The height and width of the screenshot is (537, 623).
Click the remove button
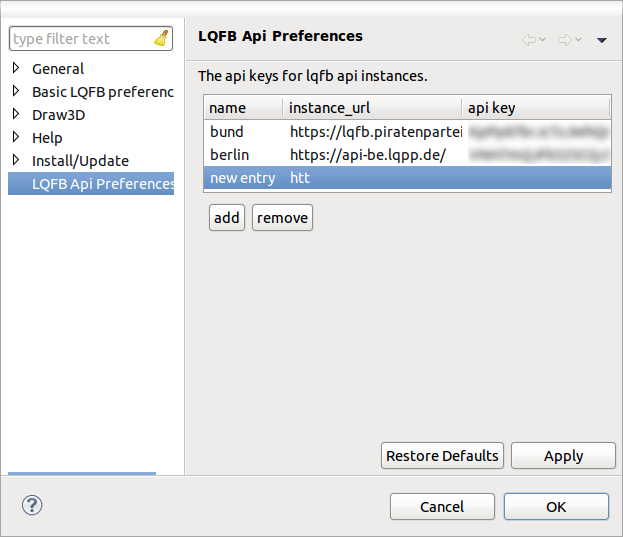pos(282,218)
